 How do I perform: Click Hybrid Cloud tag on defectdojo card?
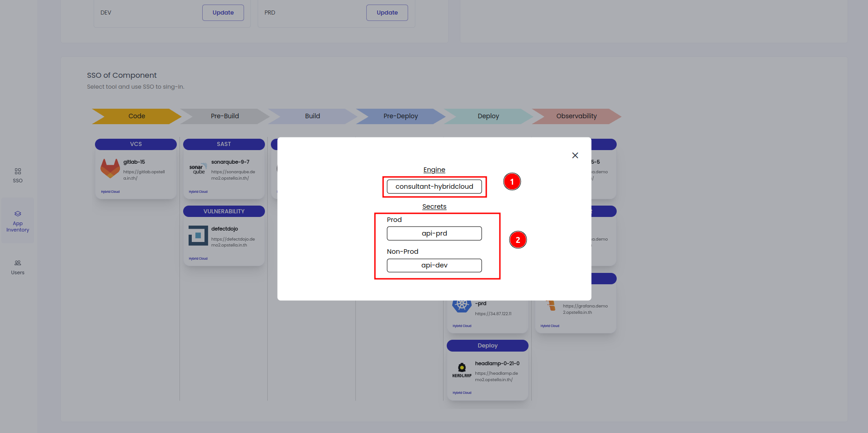tap(198, 258)
